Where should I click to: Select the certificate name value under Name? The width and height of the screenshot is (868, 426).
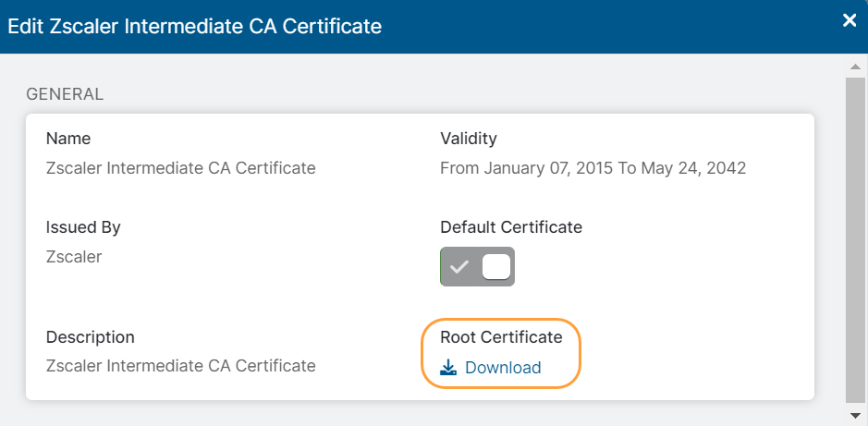[180, 168]
